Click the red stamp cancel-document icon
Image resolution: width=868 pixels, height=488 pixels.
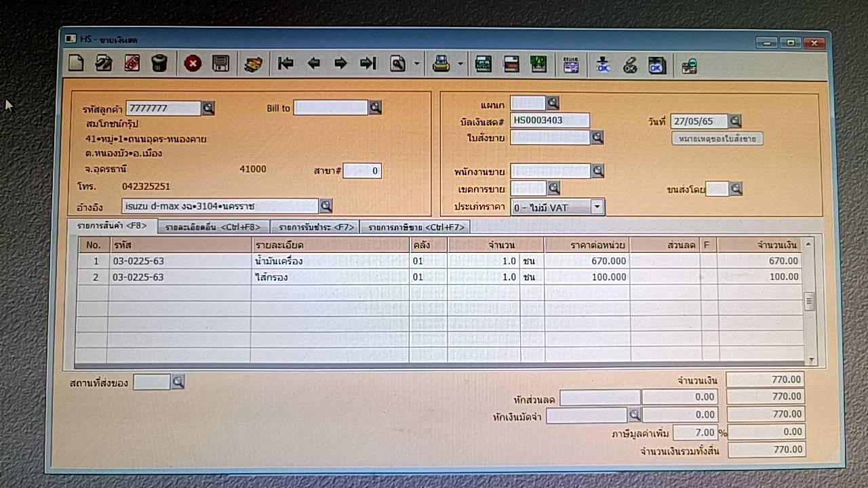132,64
